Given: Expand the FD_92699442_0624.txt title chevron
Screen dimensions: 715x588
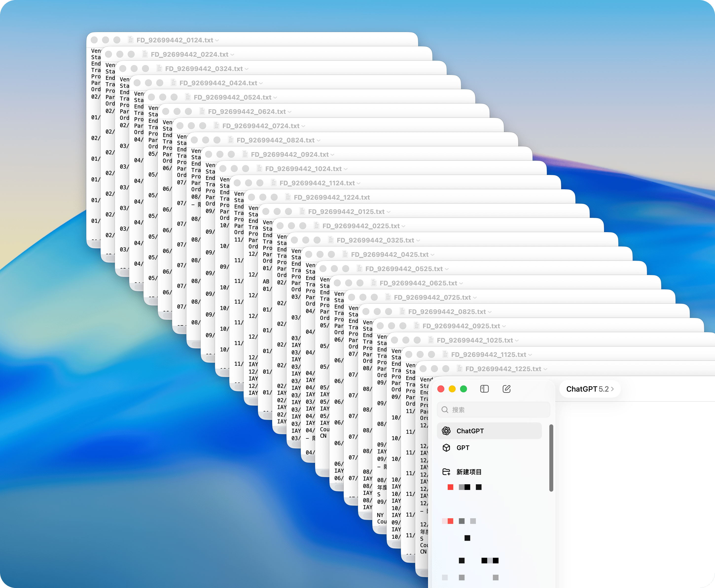Looking at the screenshot, I should click(x=290, y=112).
